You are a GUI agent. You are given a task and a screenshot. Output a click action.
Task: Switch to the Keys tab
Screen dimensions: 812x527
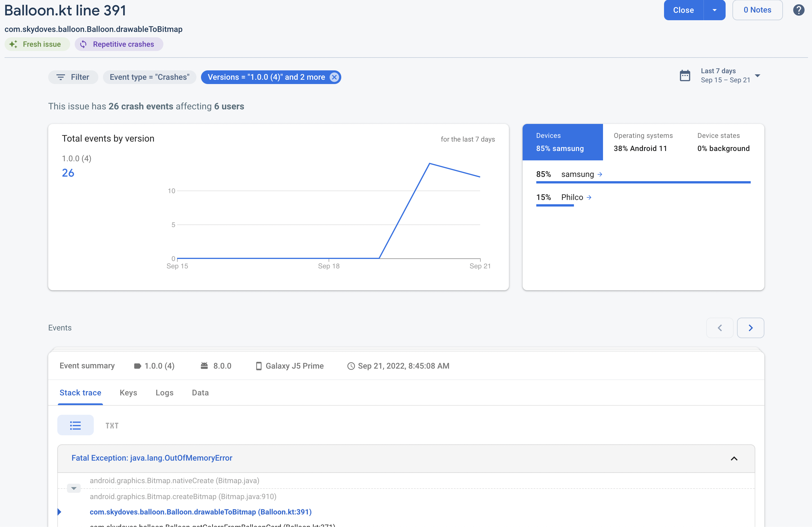pos(128,392)
